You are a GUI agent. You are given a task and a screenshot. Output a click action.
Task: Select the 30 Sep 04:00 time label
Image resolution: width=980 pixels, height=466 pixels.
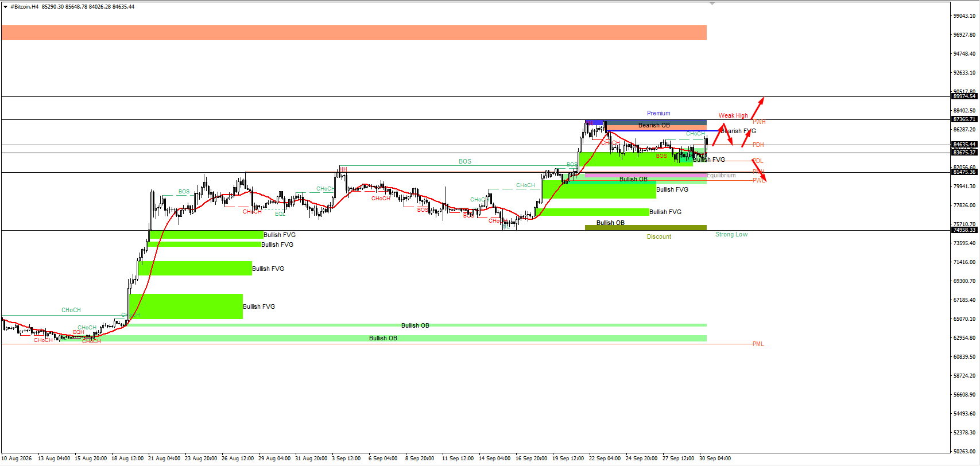pos(715,459)
